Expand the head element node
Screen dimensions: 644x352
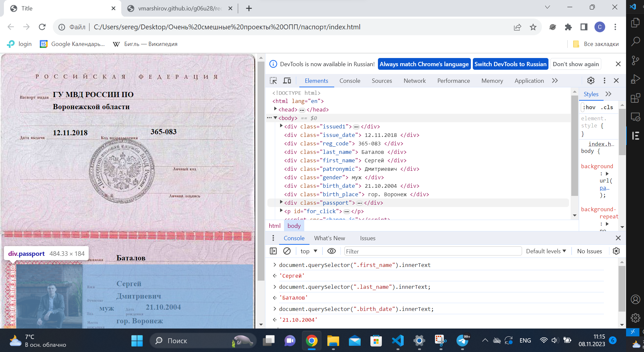276,109
